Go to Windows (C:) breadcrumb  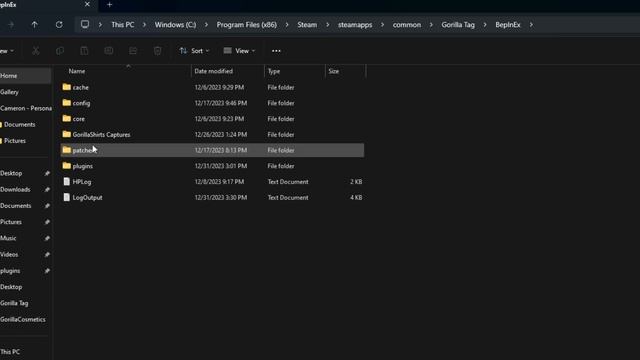coord(175,25)
